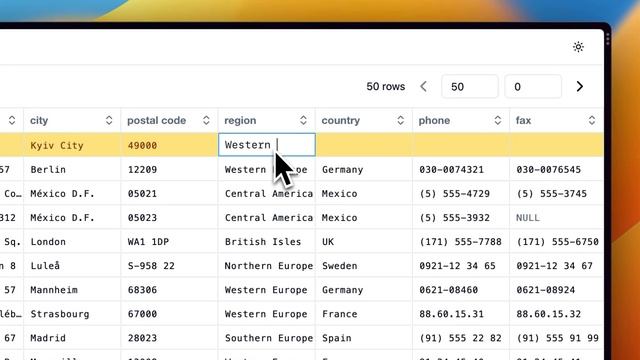Select the 28023 postal code cell
The image size is (640, 360).
(169, 338)
